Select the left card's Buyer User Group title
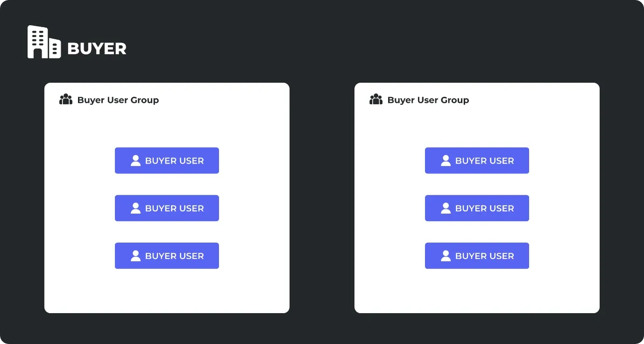 (x=118, y=100)
